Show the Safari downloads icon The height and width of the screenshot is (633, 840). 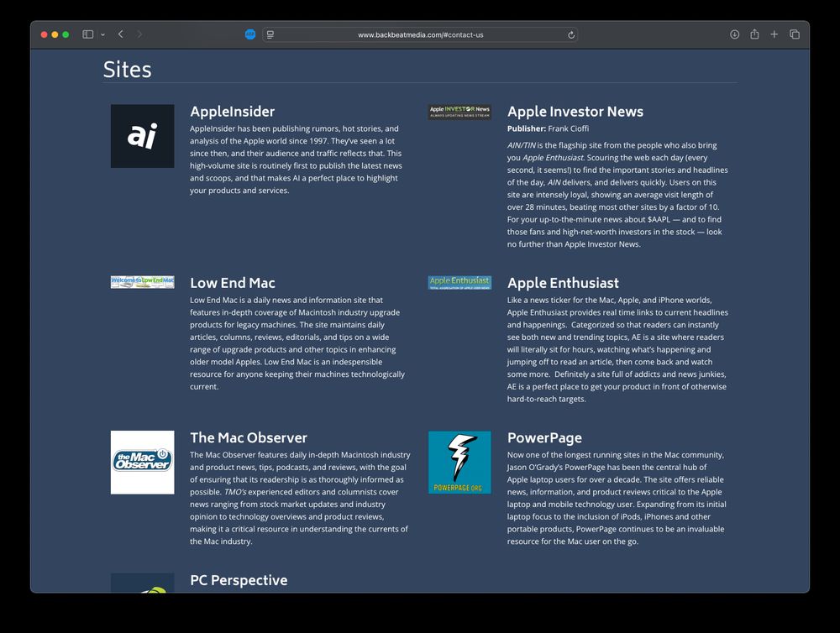click(734, 34)
